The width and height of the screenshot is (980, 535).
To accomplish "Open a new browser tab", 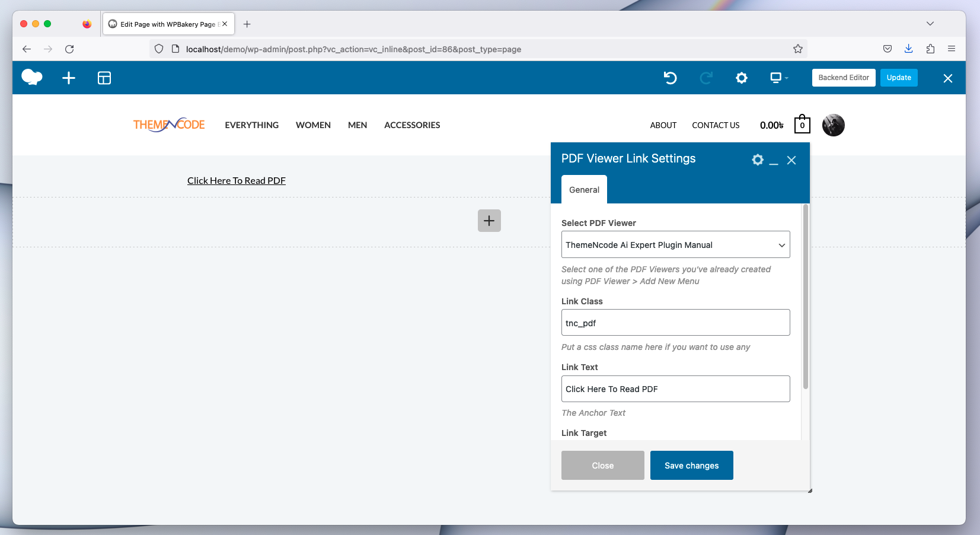I will tap(247, 24).
